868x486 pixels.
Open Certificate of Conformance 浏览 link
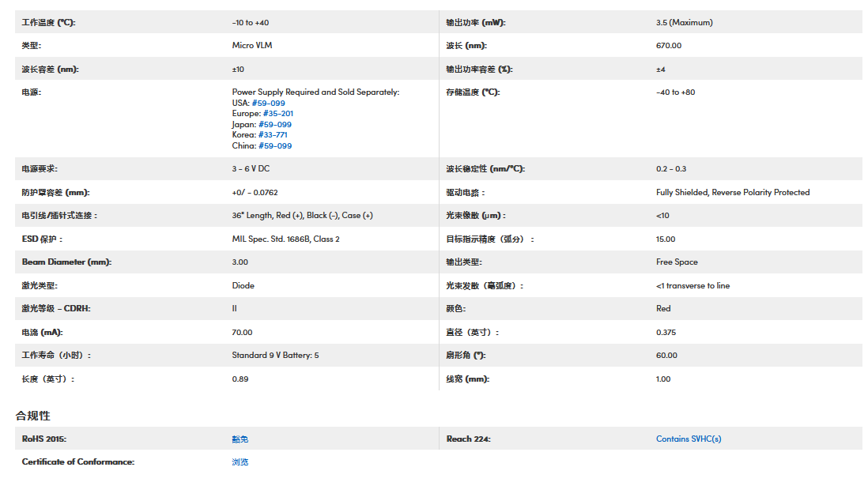click(x=240, y=462)
